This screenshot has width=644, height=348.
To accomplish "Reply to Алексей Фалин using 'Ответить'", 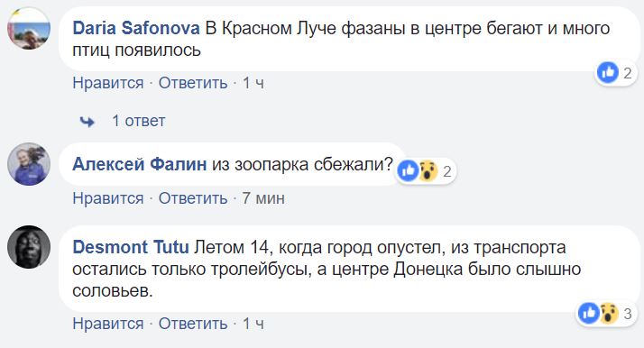I will click(193, 198).
